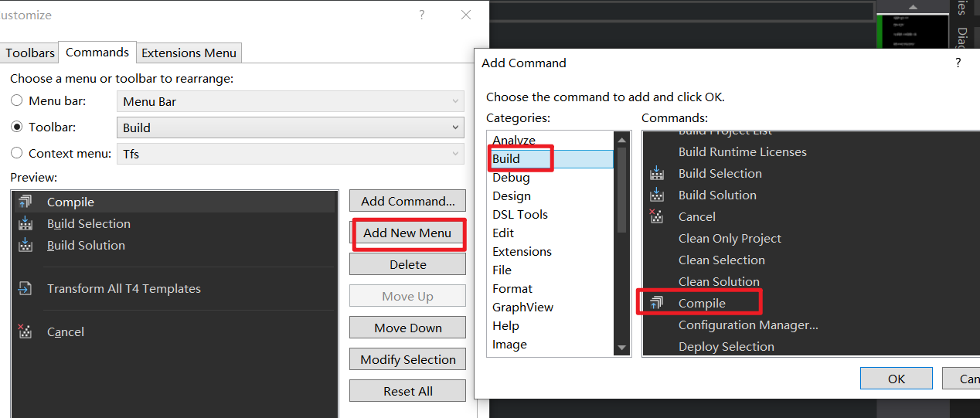The width and height of the screenshot is (980, 418).
Task: Click the Cancel icon in Preview list
Action: point(25,332)
